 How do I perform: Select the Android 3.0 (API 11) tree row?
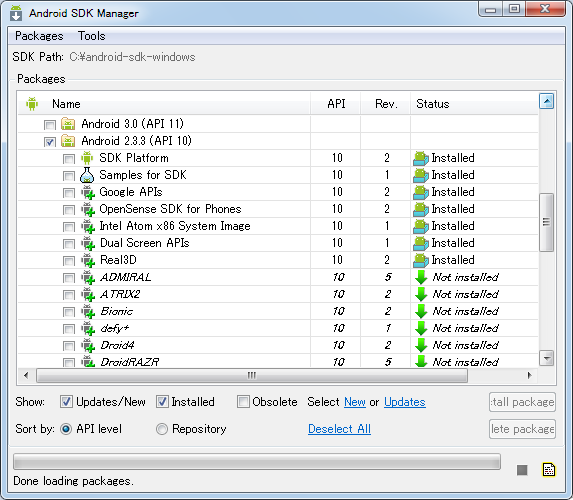(x=278, y=124)
